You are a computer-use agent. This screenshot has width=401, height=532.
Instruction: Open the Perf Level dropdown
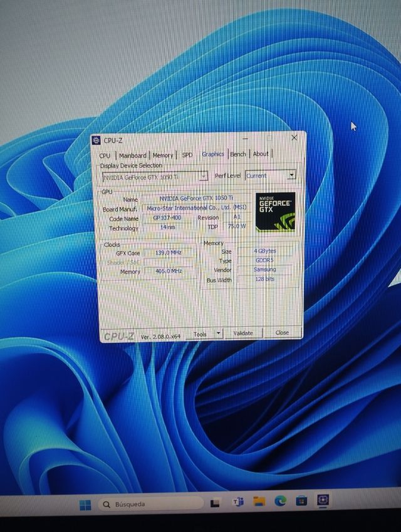point(291,176)
